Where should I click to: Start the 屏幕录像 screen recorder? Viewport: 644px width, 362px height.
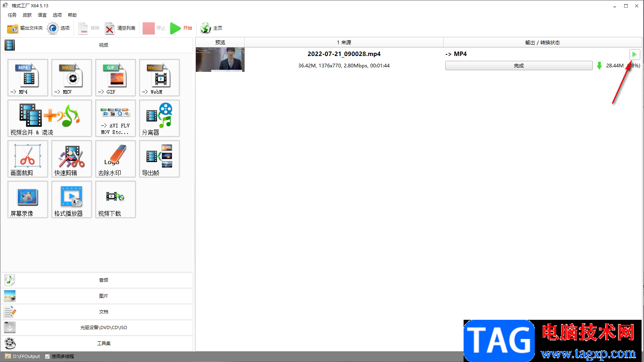tap(28, 199)
